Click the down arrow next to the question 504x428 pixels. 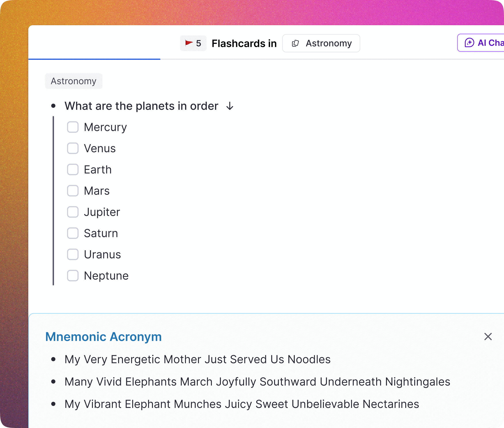[x=229, y=106]
